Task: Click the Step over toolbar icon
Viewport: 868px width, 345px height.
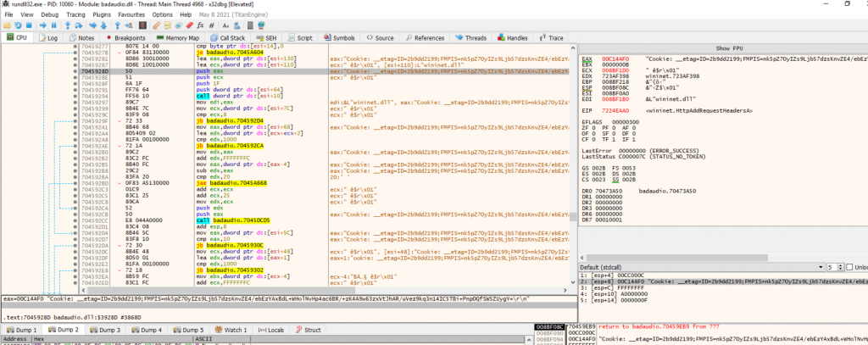Action: point(79,25)
